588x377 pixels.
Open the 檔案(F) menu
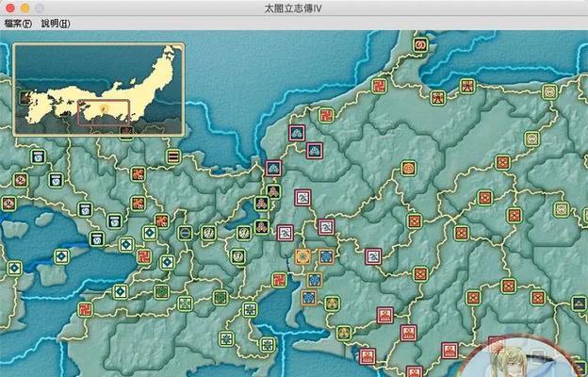point(18,24)
